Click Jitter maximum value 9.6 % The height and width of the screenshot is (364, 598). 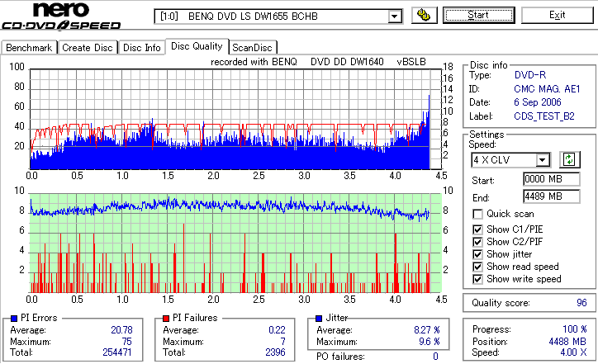pos(430,341)
